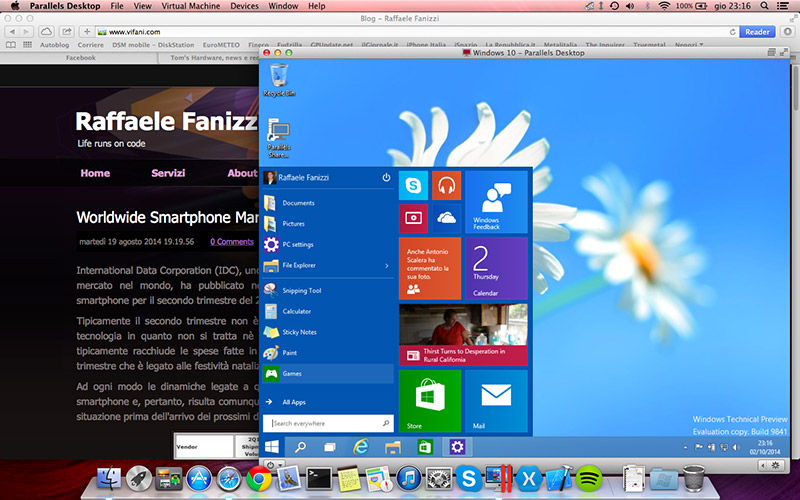Expand the File Explorer submenu arrow
800x500 pixels.
tap(387, 265)
